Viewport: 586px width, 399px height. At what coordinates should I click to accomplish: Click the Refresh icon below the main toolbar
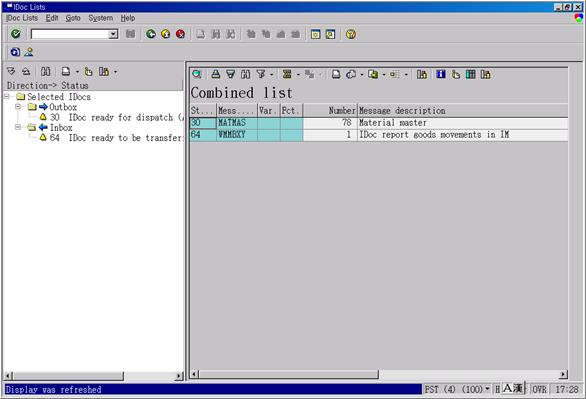coord(15,52)
